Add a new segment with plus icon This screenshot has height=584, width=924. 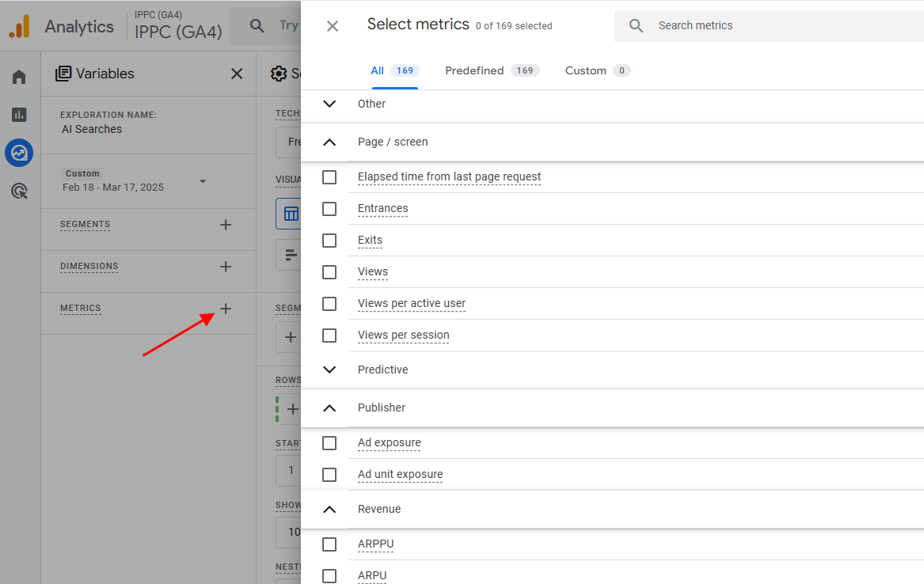pos(226,225)
